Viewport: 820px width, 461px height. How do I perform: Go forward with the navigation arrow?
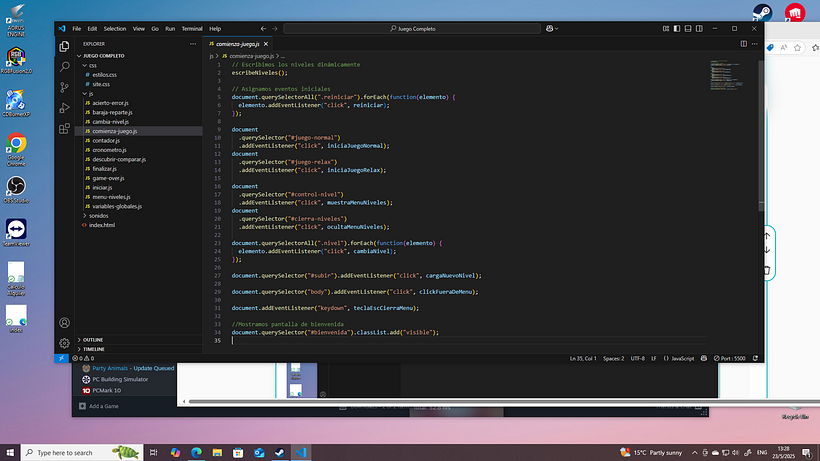point(275,29)
